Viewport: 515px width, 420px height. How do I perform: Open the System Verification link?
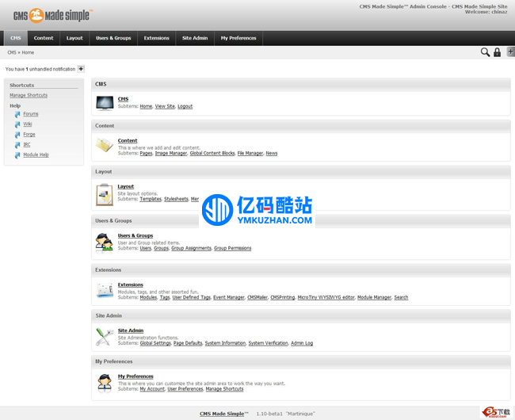269,343
